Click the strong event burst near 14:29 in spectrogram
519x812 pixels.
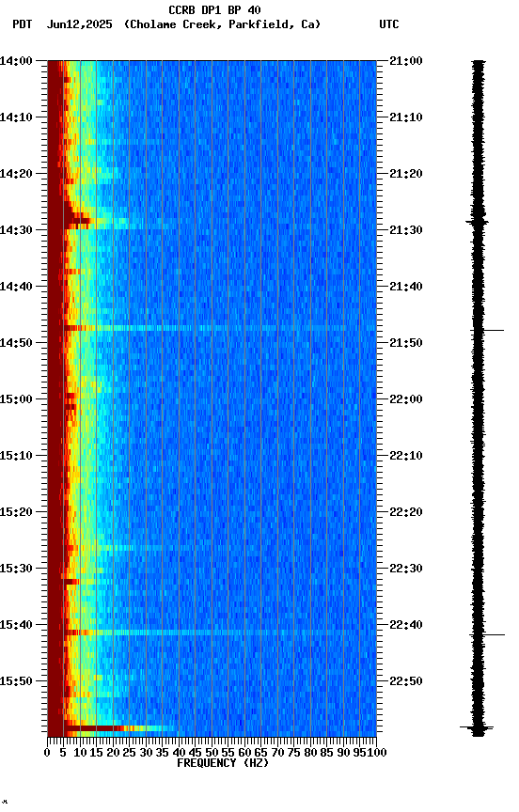pos(79,221)
